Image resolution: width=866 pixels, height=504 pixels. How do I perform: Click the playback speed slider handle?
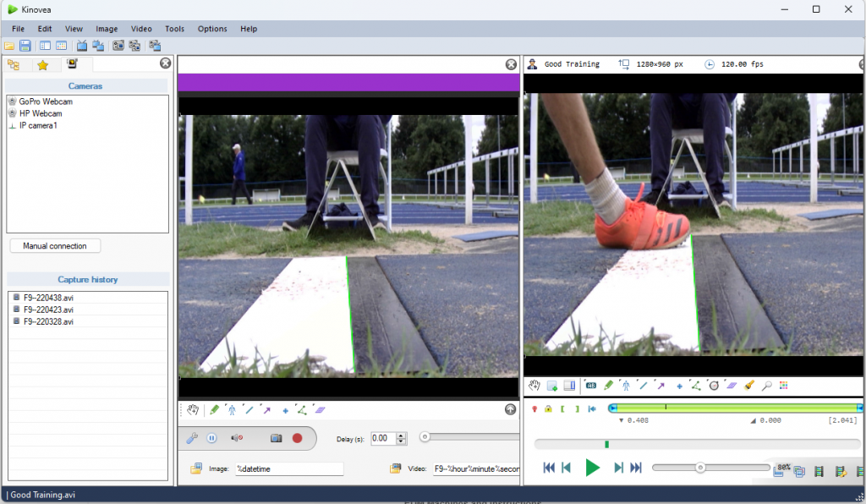[700, 468]
